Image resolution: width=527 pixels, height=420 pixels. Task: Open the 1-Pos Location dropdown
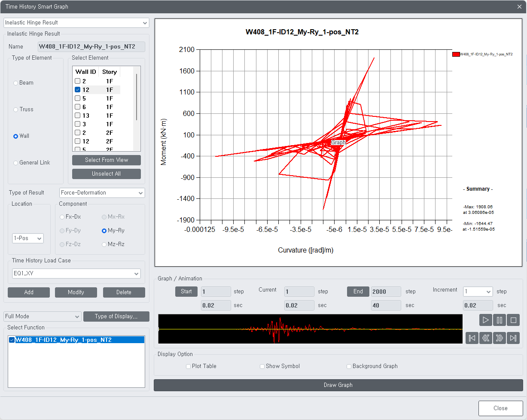pyautogui.click(x=28, y=238)
